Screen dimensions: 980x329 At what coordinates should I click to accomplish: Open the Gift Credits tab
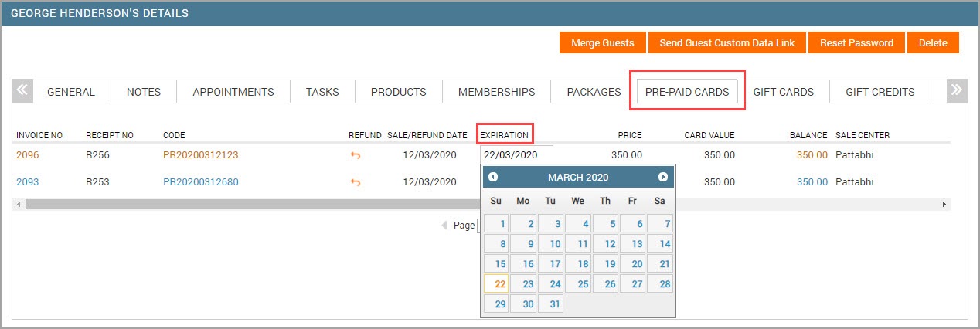click(x=880, y=91)
